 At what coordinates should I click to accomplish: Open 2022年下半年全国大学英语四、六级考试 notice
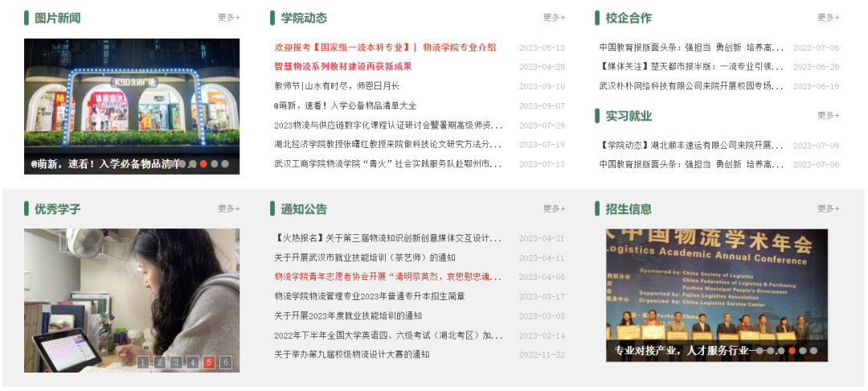coord(388,335)
